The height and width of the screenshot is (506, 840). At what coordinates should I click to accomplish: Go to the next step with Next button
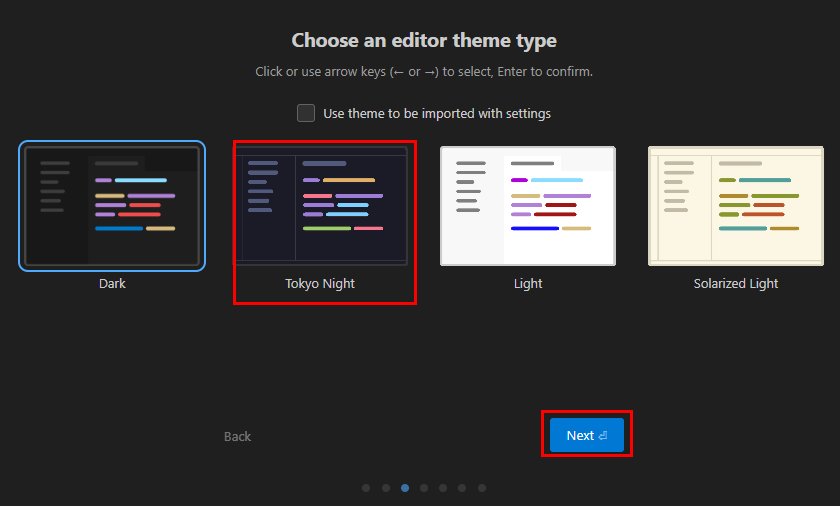coord(586,436)
